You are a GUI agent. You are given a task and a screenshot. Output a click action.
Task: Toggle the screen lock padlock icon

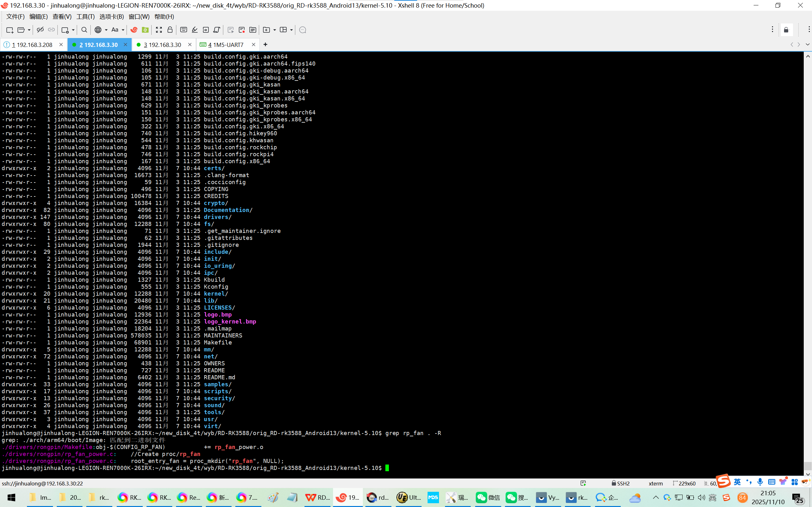coord(170,30)
